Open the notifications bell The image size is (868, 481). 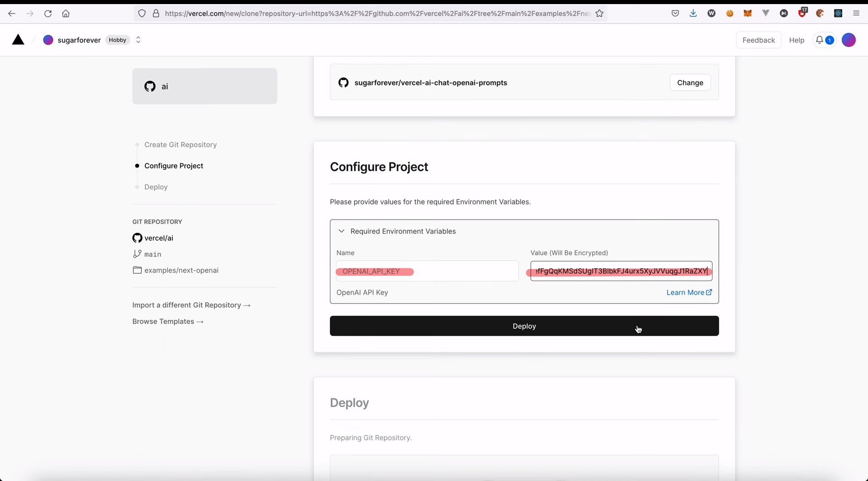[x=820, y=40]
